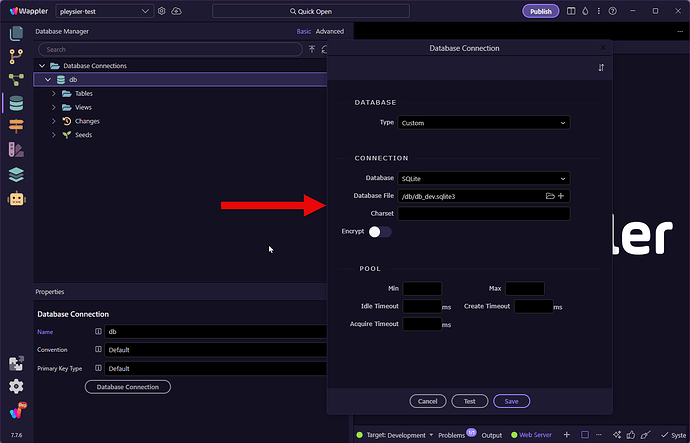
Task: Open the Database Manager sidebar panel
Action: [x=16, y=103]
